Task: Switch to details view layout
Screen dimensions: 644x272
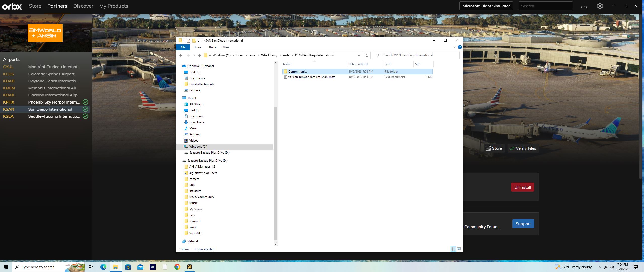Action: tap(453, 249)
